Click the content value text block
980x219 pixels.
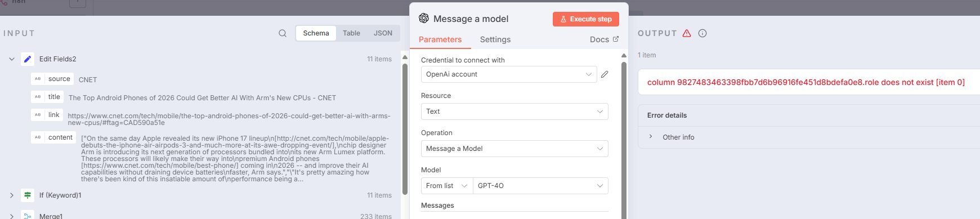(235, 159)
